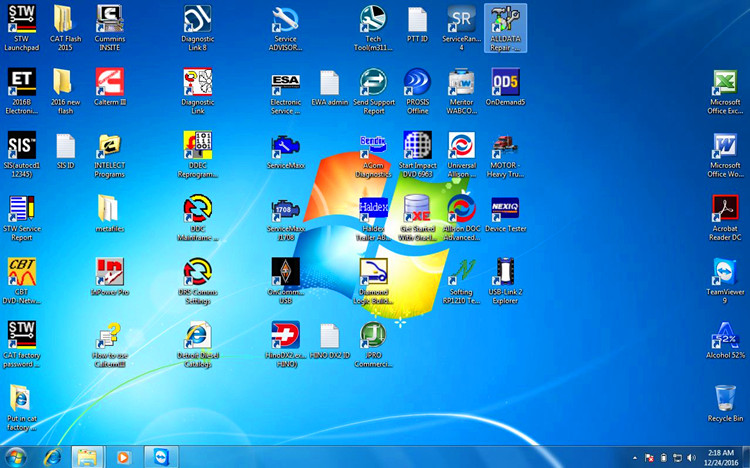The width and height of the screenshot is (750, 468).
Task: Open the 2016B Electronic Technician icon
Action: [x=22, y=91]
